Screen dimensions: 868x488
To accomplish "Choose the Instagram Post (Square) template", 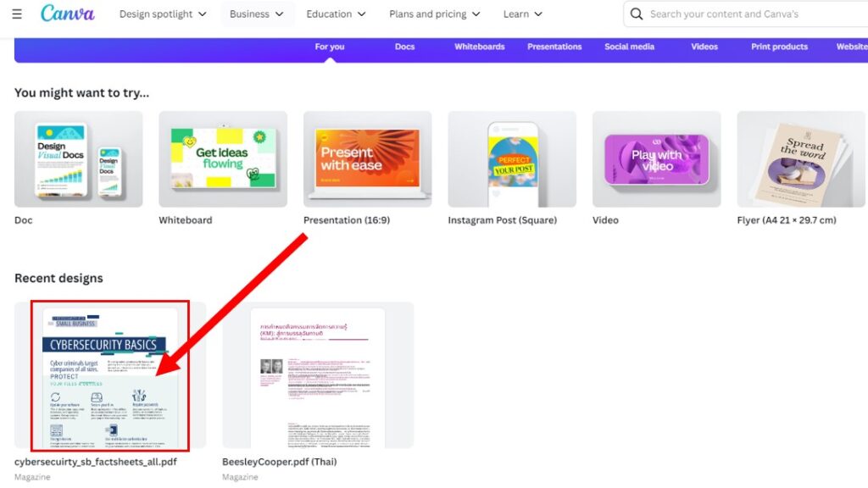I will pos(512,159).
